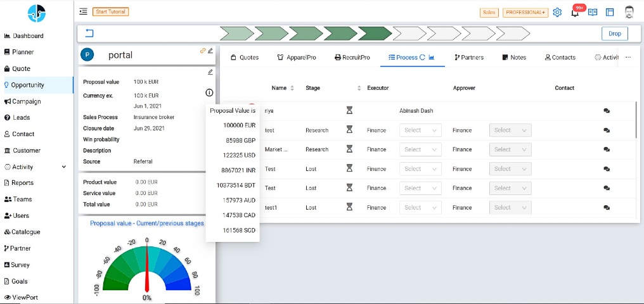The height and width of the screenshot is (304, 644).
Task: Open Partner from the sidebar
Action: click(x=17, y=249)
